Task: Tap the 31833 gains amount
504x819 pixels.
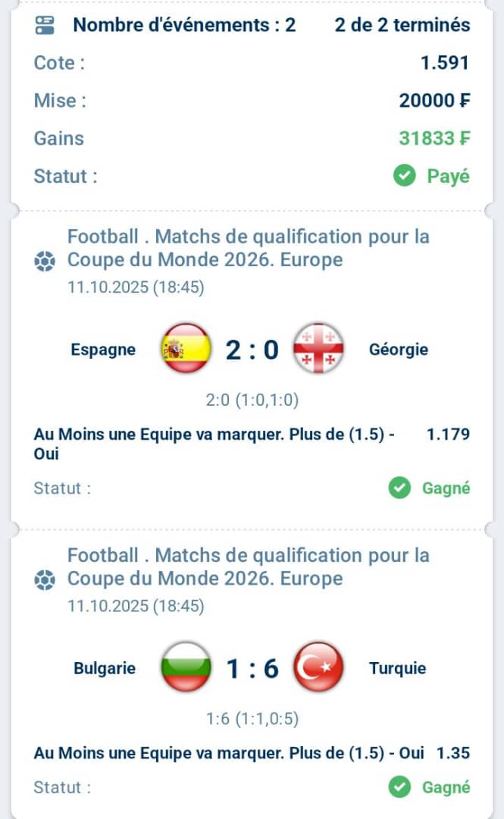Action: (x=434, y=139)
